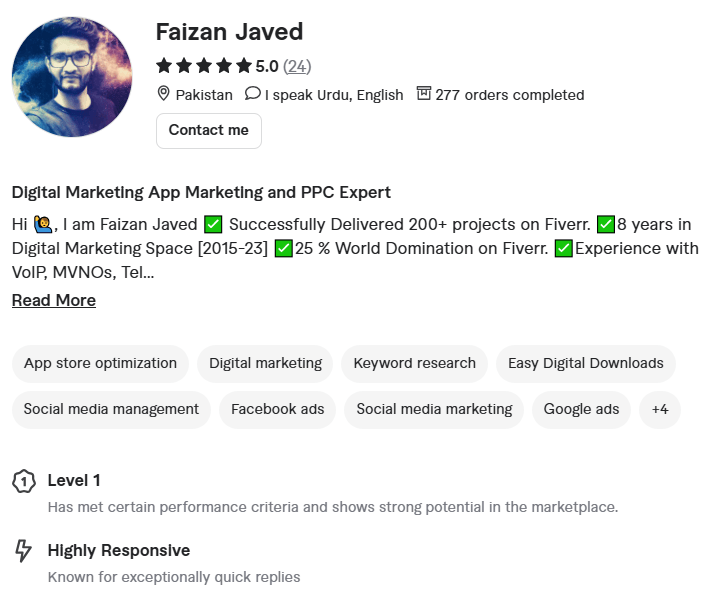Expand description with Read More
Image resolution: width=728 pixels, height=601 pixels.
(54, 300)
